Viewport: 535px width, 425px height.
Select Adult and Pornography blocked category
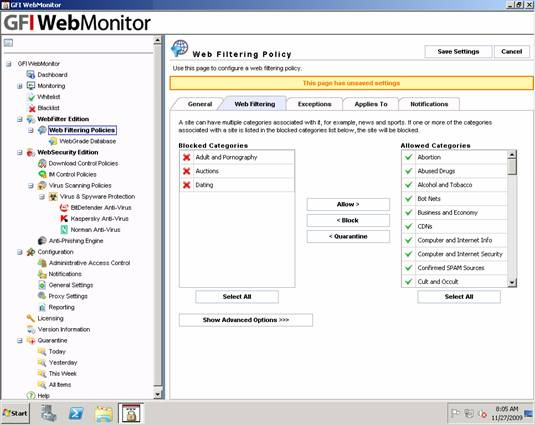[x=237, y=157]
